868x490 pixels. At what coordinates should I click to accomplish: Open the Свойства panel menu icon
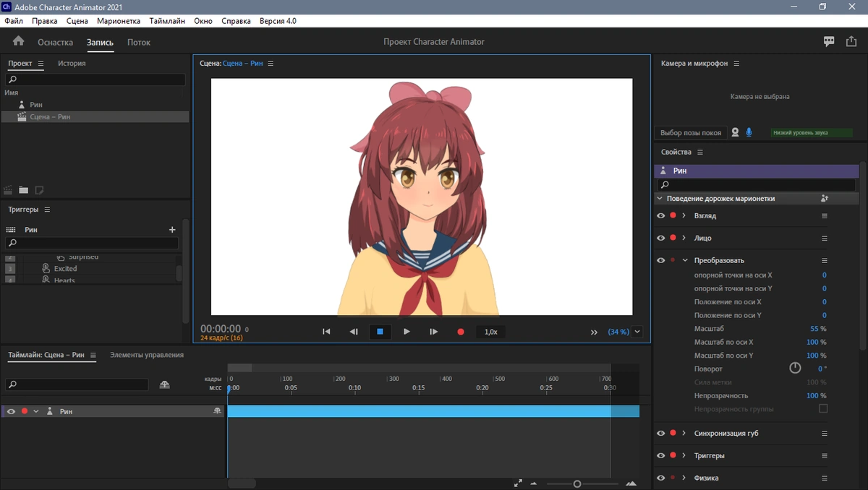click(700, 152)
